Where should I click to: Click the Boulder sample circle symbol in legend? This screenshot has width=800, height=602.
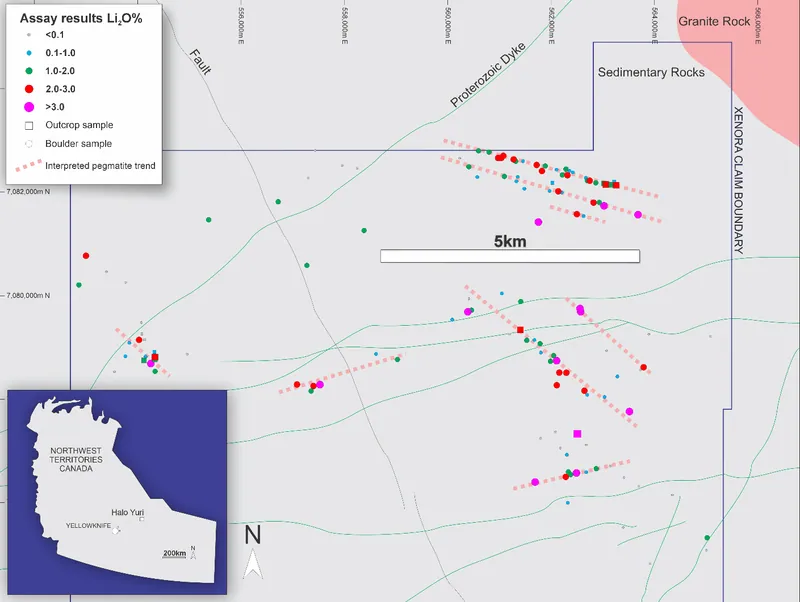point(29,144)
